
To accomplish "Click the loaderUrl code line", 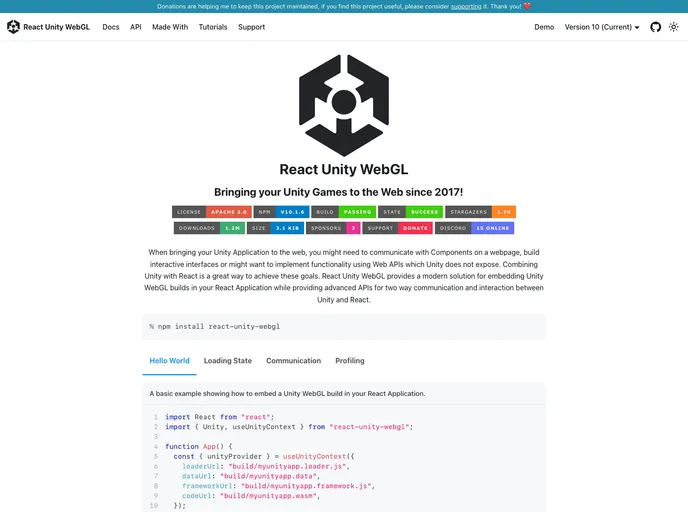I will [x=266, y=466].
